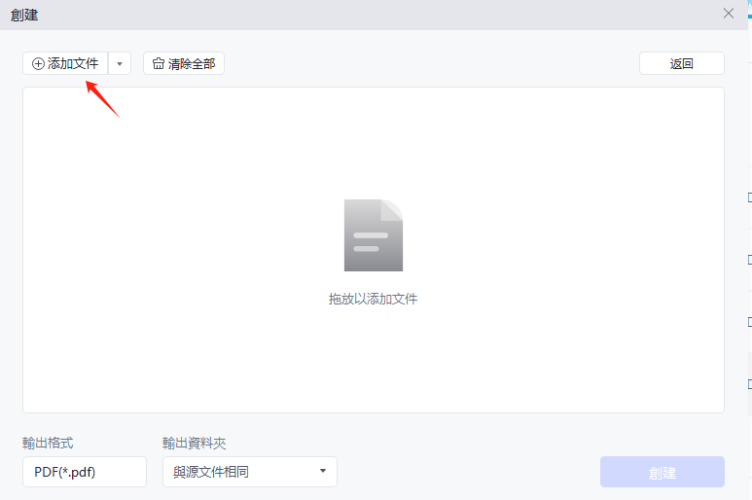Screen dimensions: 752x500
Task: Click the 輸出格式 label
Action: coord(47,443)
